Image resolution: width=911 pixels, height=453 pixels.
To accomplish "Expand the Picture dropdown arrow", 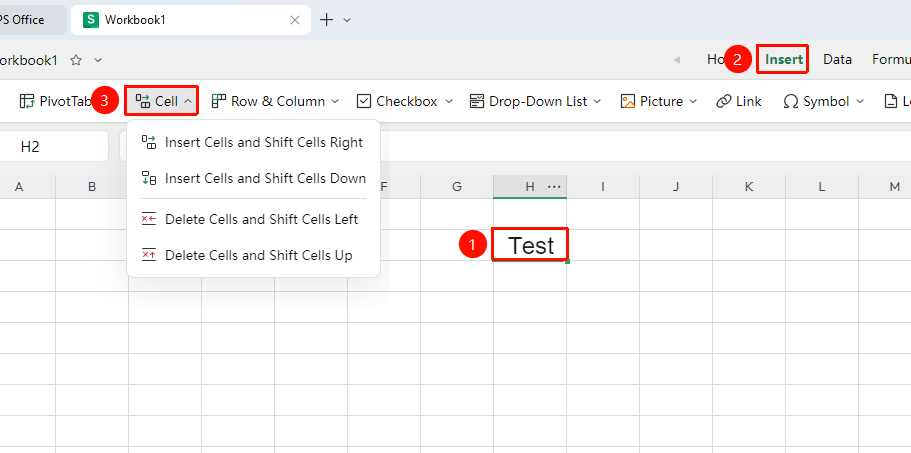I will [693, 101].
